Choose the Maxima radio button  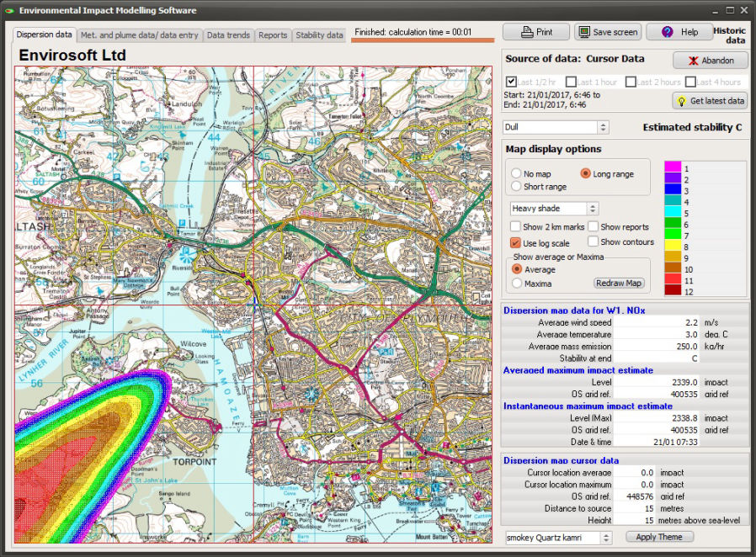tap(516, 284)
